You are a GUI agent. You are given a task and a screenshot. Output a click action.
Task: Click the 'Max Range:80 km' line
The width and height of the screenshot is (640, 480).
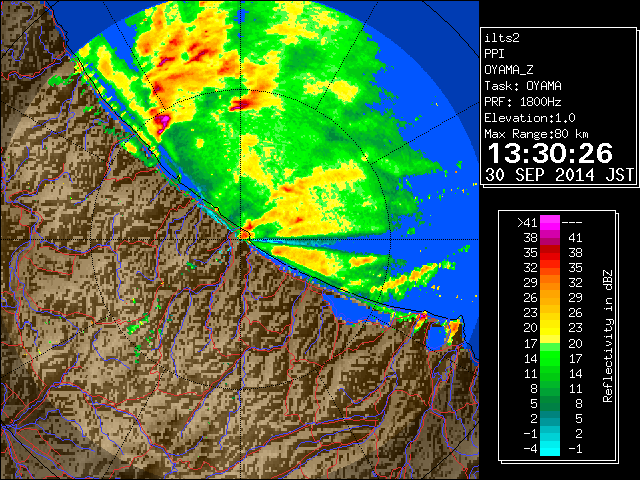tap(536, 134)
